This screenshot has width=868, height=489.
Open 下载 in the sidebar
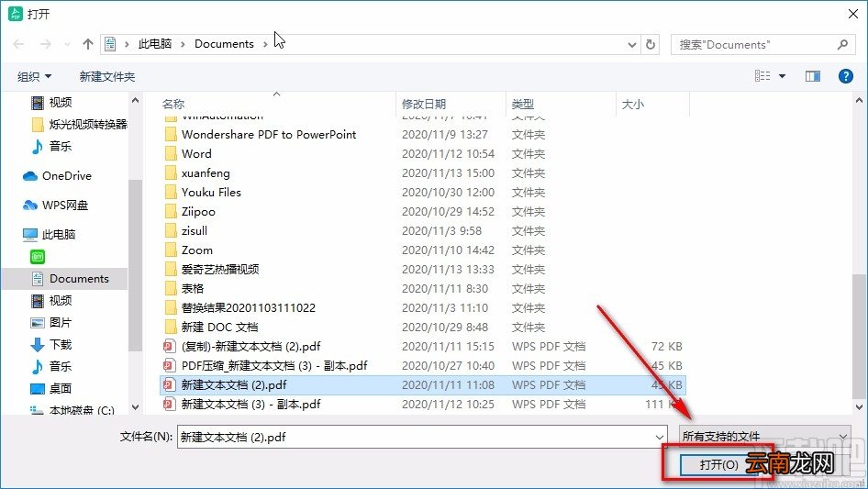pos(51,344)
